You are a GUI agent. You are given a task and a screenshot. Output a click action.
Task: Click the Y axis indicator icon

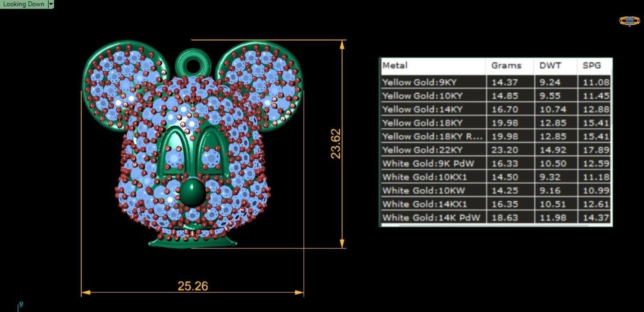click(x=20, y=306)
